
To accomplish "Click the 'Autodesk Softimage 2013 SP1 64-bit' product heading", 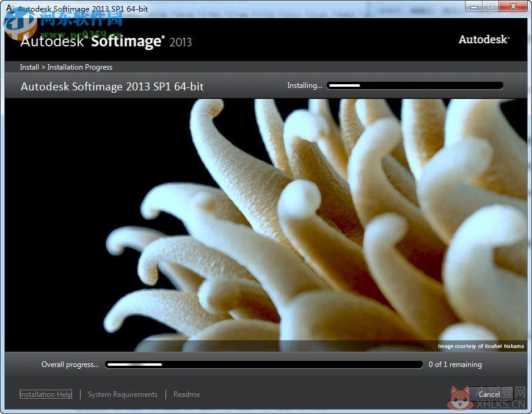I will point(112,87).
